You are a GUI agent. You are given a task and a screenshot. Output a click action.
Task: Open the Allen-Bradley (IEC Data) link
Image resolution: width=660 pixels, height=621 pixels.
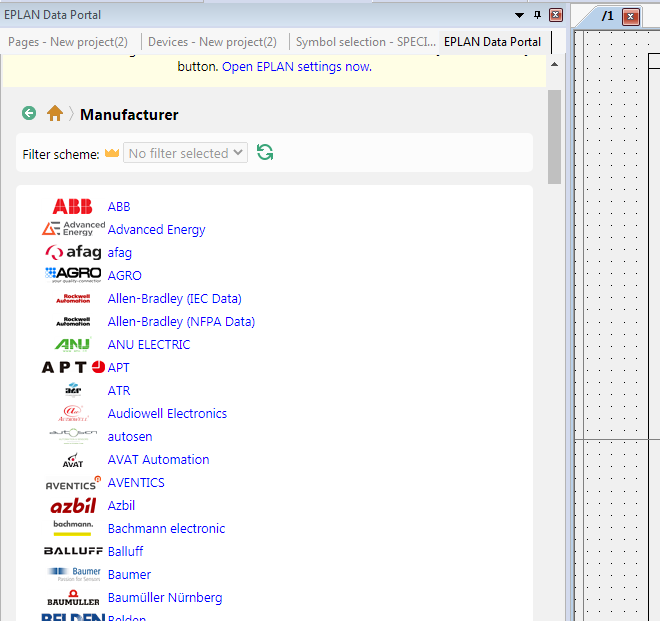[x=174, y=299]
